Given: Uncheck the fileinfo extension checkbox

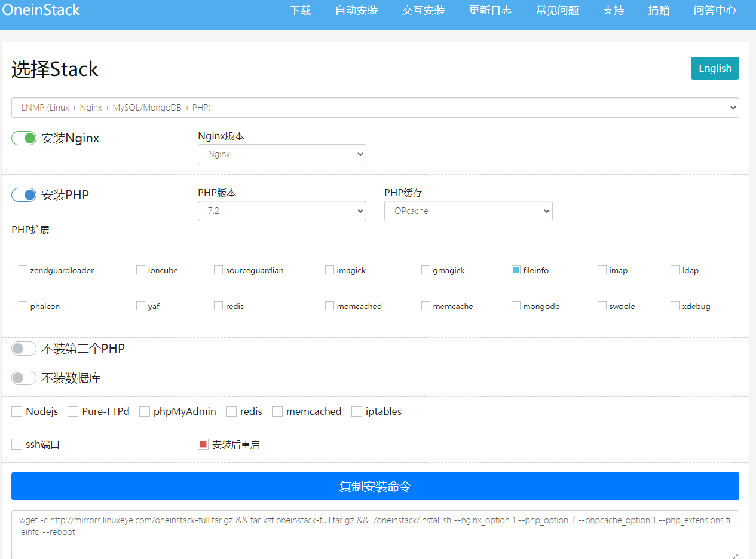Looking at the screenshot, I should (516, 270).
